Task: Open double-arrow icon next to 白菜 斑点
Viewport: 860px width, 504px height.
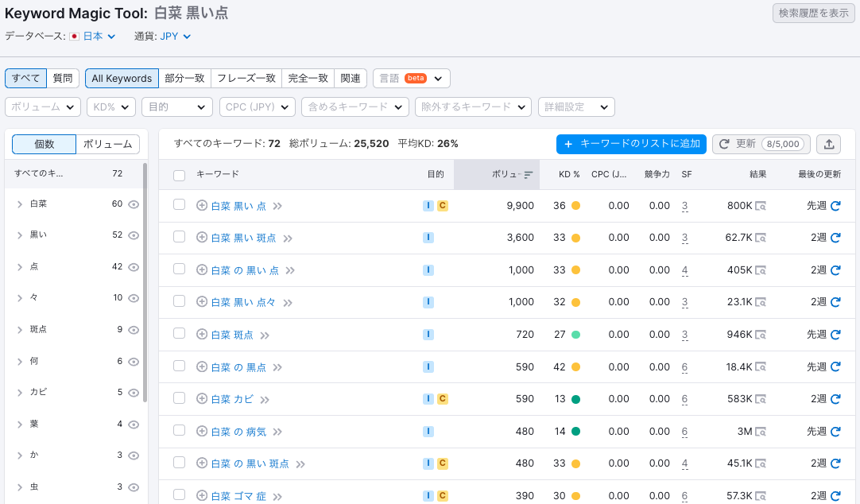Action: (265, 335)
